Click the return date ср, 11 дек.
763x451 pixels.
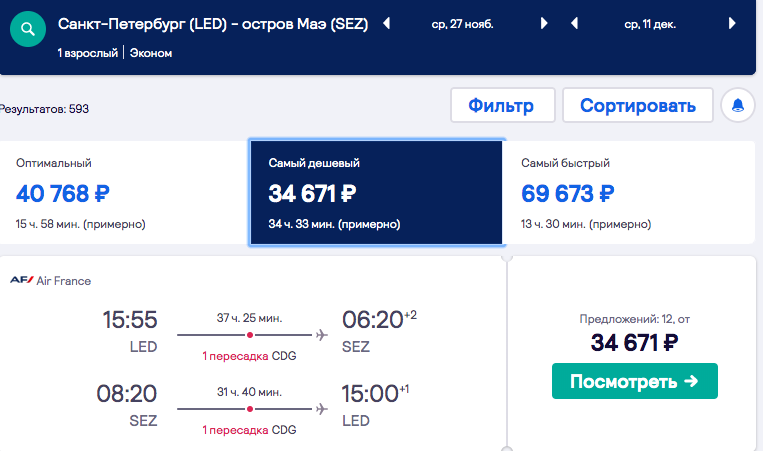[650, 24]
